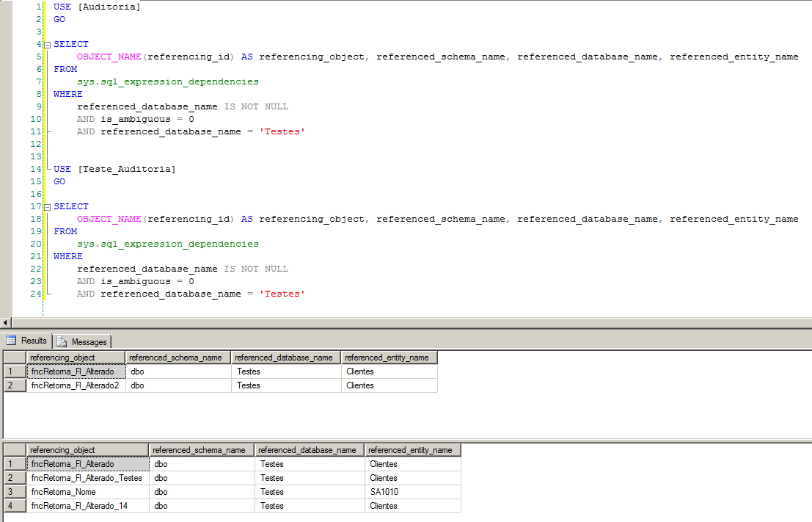Select cell fncRetorna_FI_Alterado2 in first grid
This screenshot has height=522, width=812.
coord(76,385)
